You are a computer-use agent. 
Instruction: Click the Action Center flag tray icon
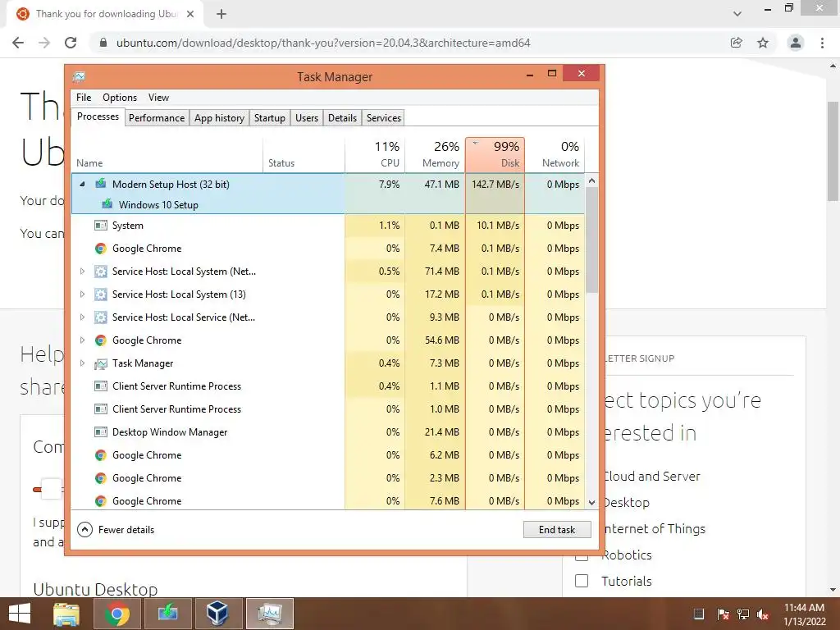click(723, 614)
